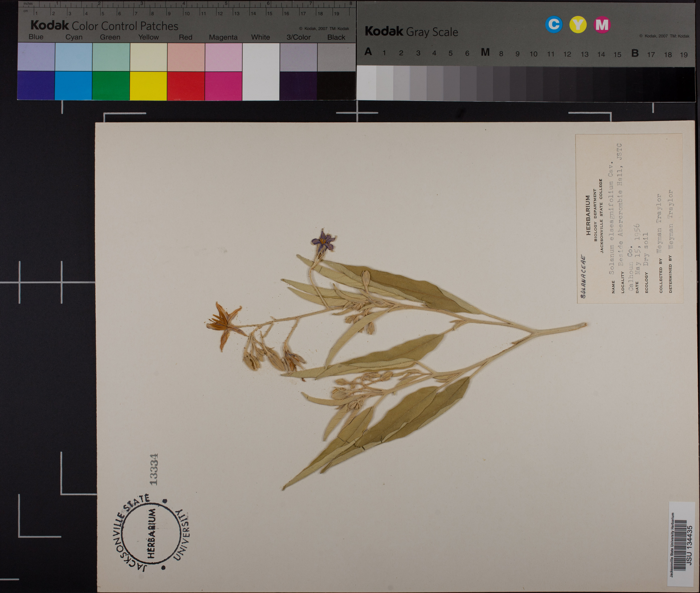Click the 'JSU 134435' barcode number
The image size is (700, 593).
689,545
